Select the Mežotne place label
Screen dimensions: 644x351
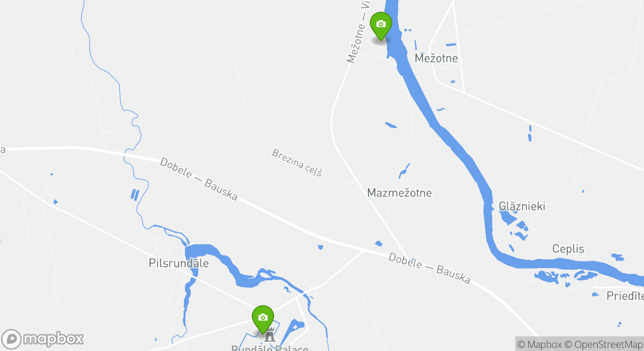click(x=436, y=58)
